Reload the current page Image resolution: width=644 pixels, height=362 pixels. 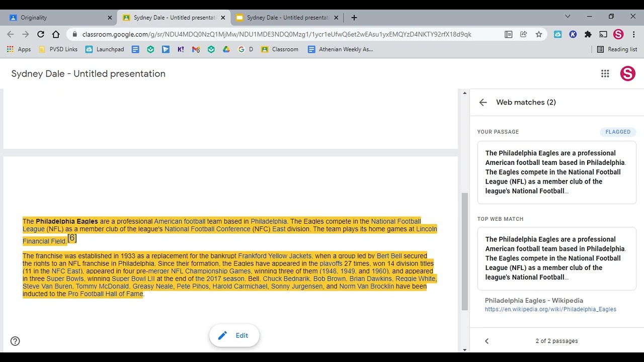tap(41, 34)
